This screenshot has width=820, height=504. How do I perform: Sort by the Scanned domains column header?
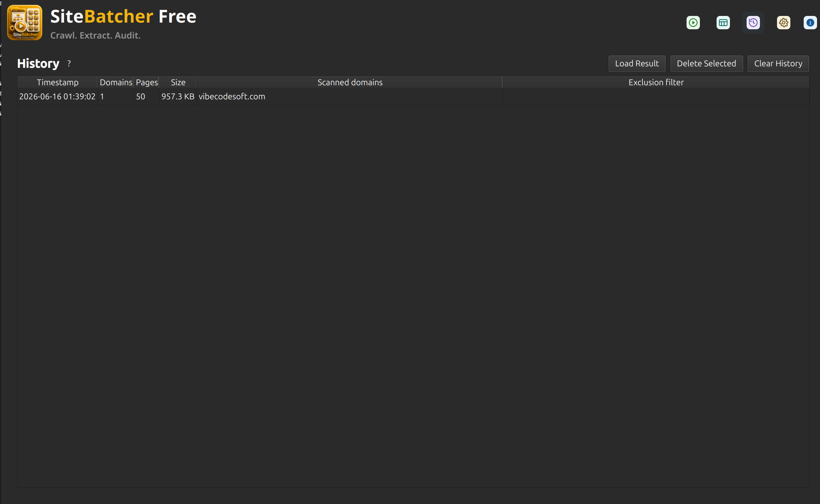[x=350, y=82]
